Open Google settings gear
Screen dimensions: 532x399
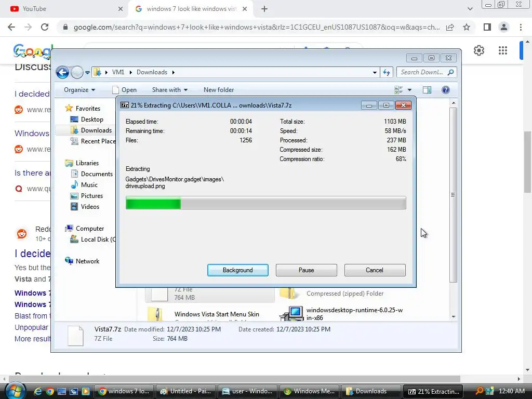point(478,50)
